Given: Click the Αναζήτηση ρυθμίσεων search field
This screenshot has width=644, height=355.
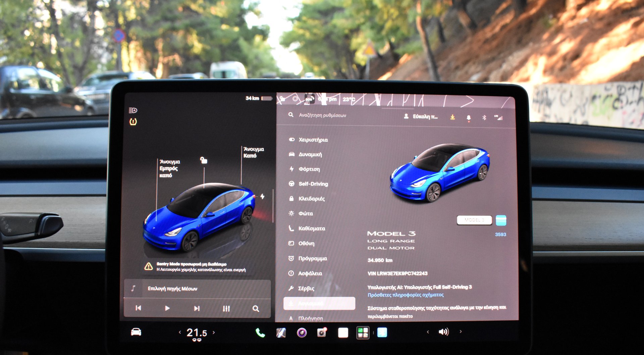Looking at the screenshot, I should pos(322,115).
